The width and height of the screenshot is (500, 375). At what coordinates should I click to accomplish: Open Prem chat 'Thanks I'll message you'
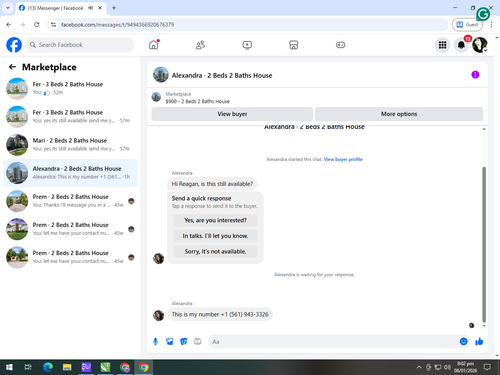[x=70, y=201]
